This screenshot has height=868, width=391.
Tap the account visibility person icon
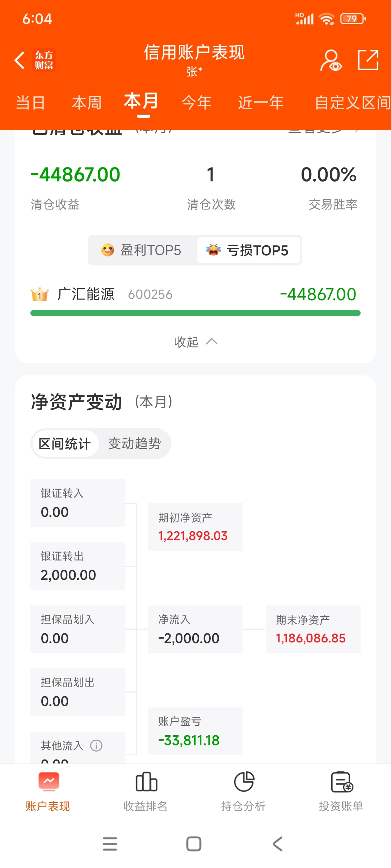click(331, 60)
